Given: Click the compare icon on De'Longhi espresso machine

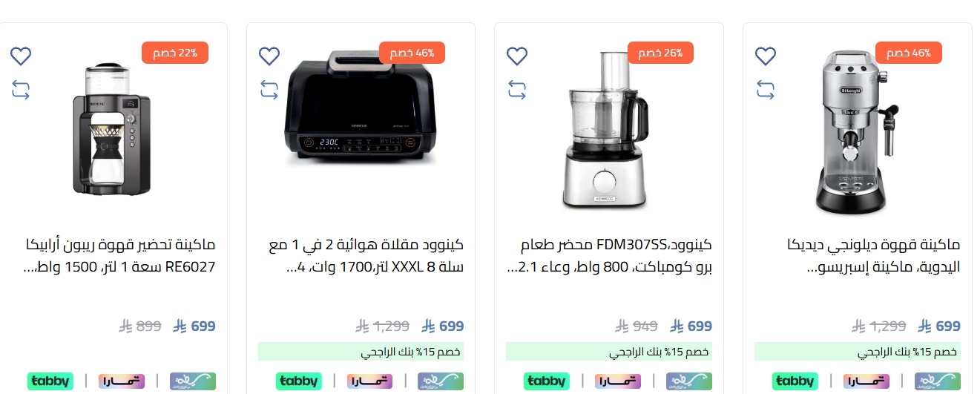Looking at the screenshot, I should (765, 90).
